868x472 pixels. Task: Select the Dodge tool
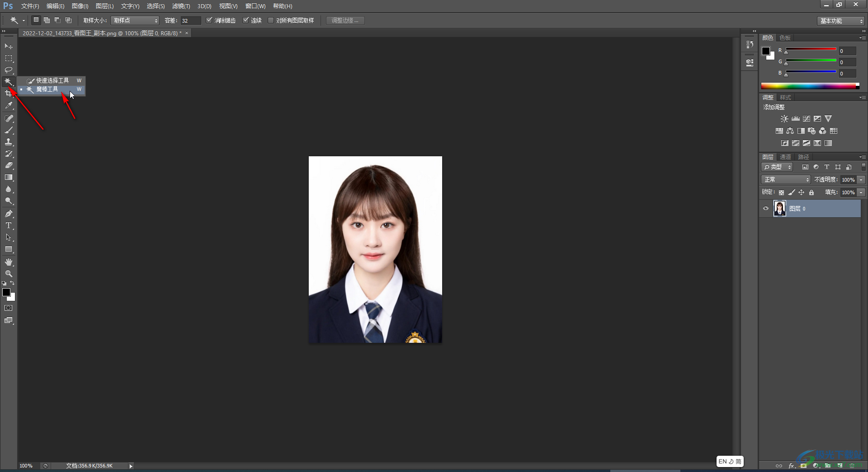pyautogui.click(x=9, y=201)
